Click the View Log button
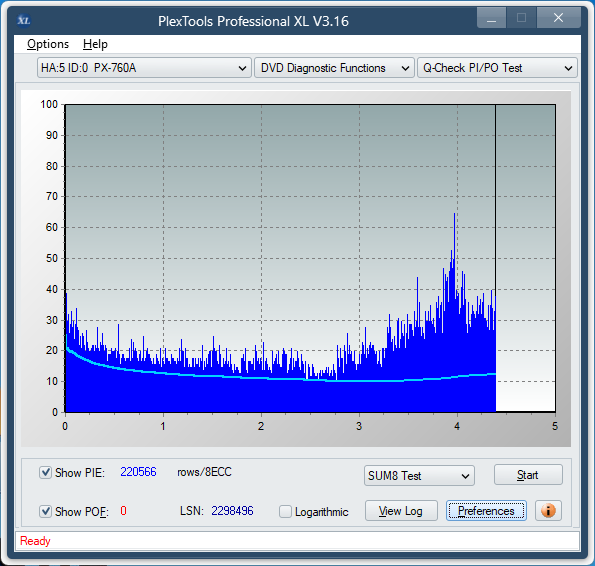 [x=401, y=511]
